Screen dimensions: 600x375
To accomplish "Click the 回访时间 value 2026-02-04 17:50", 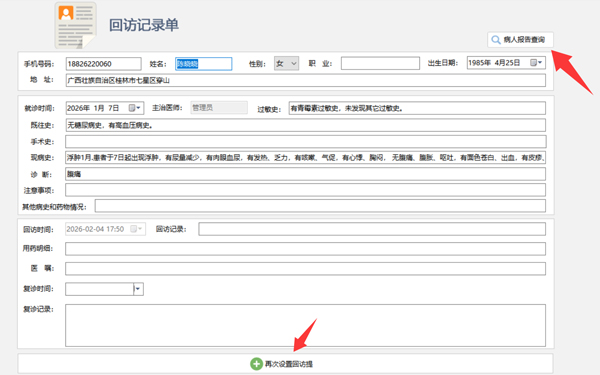I will coord(95,229).
